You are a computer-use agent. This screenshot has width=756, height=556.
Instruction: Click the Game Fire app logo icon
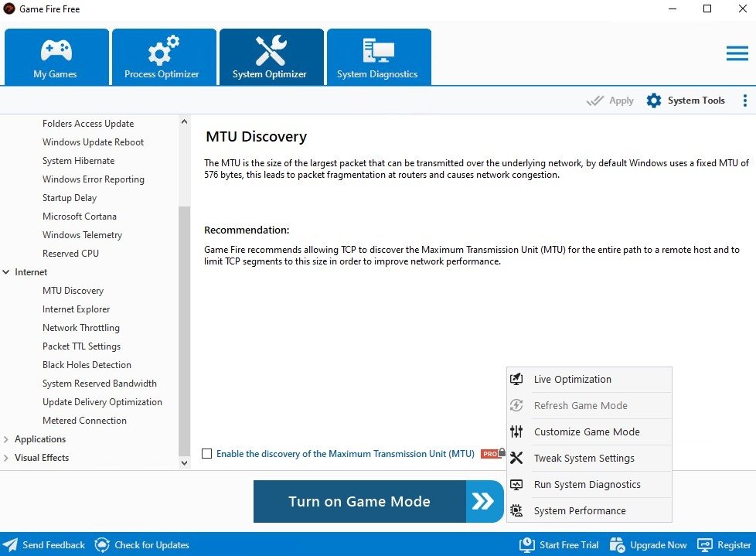click(x=9, y=9)
